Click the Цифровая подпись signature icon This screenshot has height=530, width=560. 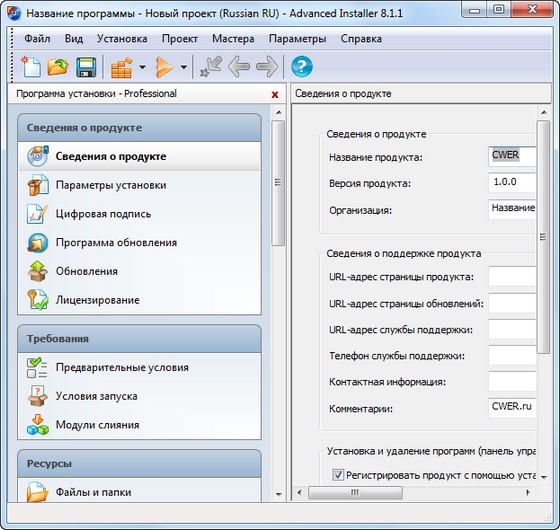click(37, 214)
